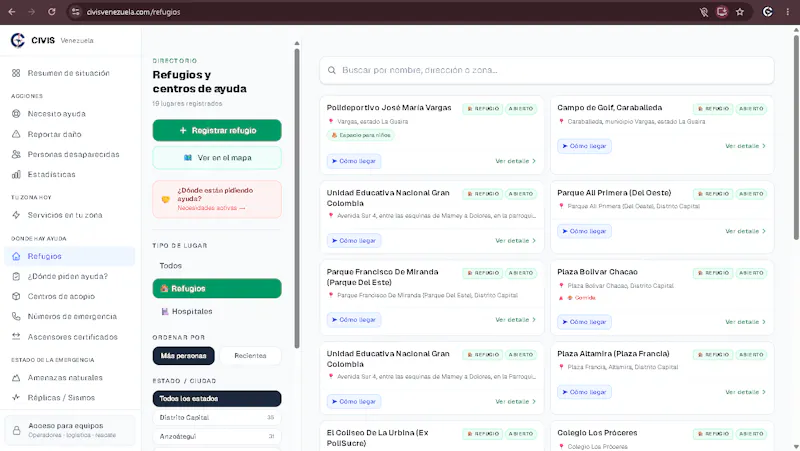Click the Espacio para niños tag
Screen dimensions: 800x451
coord(361,135)
